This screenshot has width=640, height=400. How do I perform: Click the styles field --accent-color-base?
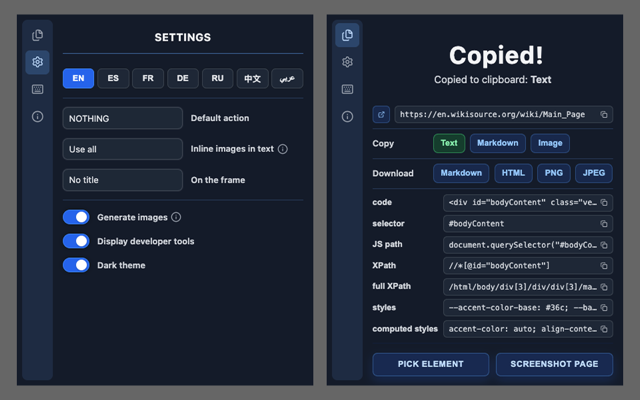click(x=528, y=308)
